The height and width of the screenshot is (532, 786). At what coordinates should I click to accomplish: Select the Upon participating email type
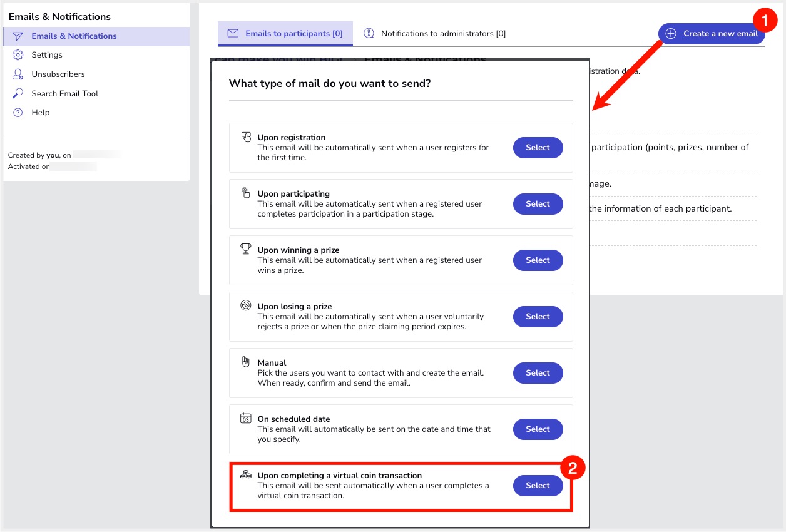538,204
